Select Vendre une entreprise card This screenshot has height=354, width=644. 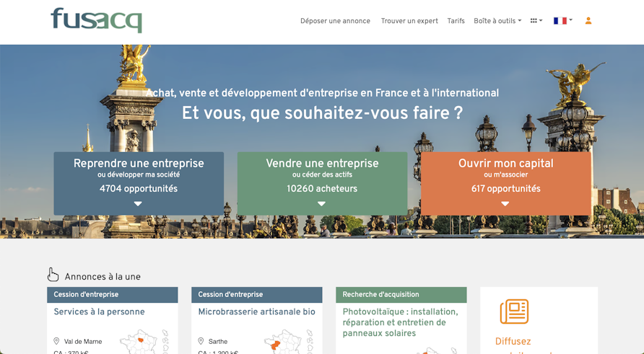pyautogui.click(x=322, y=183)
